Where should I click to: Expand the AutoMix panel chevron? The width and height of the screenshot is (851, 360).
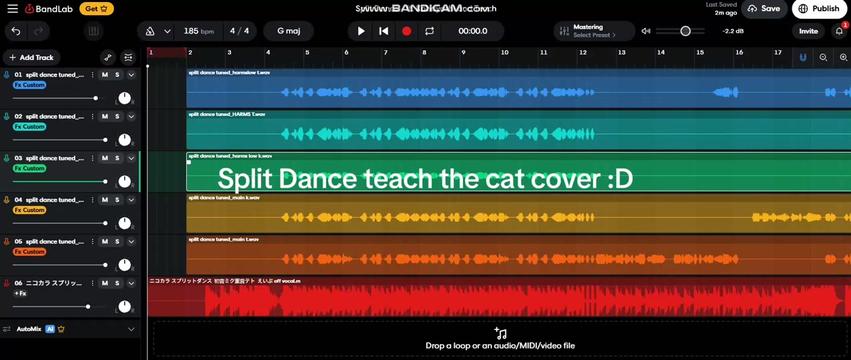[131, 329]
